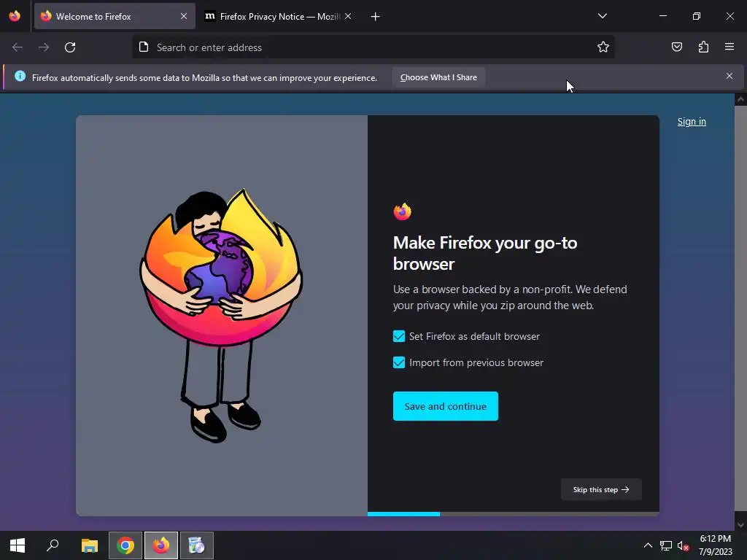Bookmark this page with the star icon
The height and width of the screenshot is (560, 747).
(x=603, y=47)
